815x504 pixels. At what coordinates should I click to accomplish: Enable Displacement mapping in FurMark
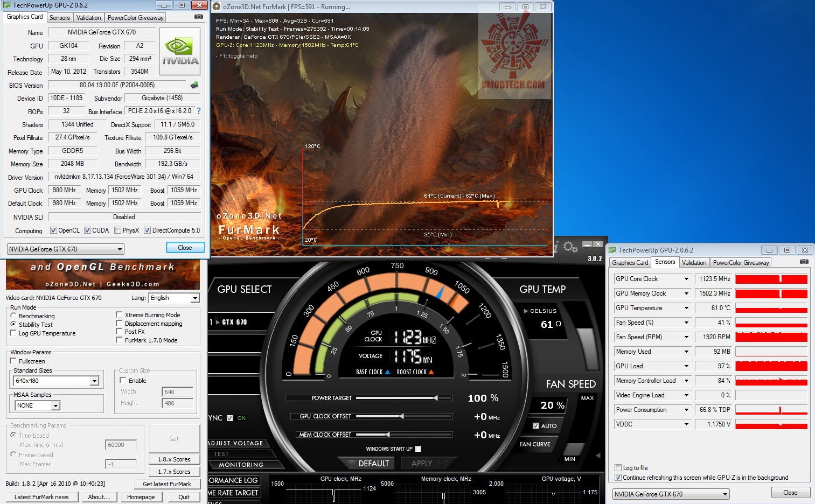(119, 324)
